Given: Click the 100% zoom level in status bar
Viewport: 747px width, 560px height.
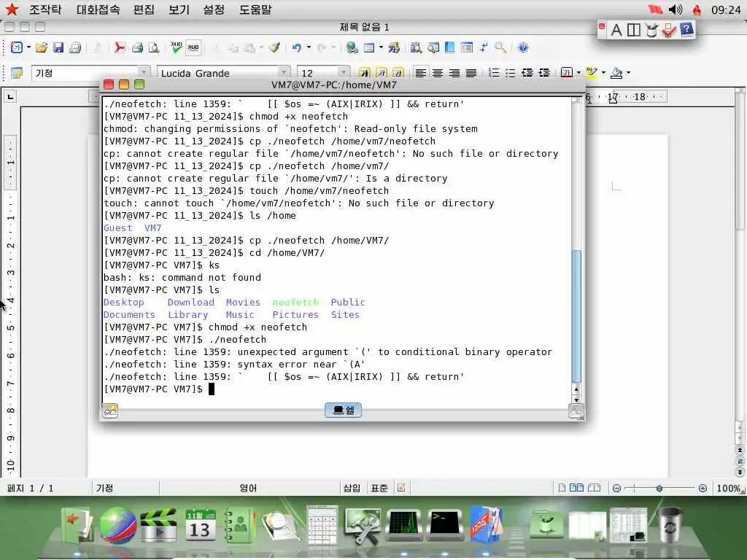Looking at the screenshot, I should [729, 488].
